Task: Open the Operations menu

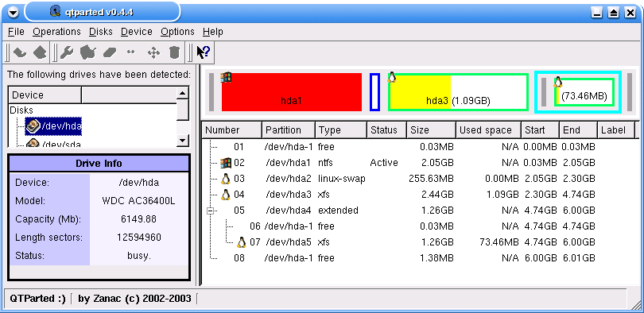Action: click(x=56, y=32)
